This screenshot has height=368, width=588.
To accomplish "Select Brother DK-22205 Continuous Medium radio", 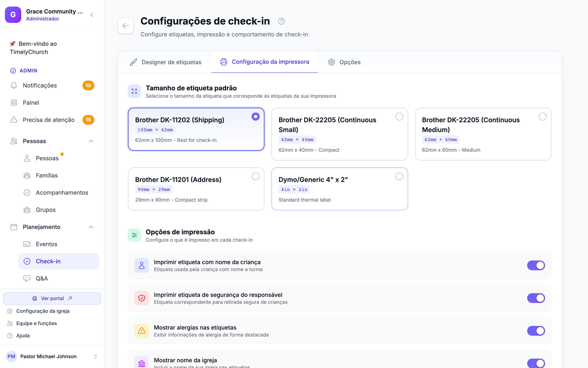I will coord(542,117).
